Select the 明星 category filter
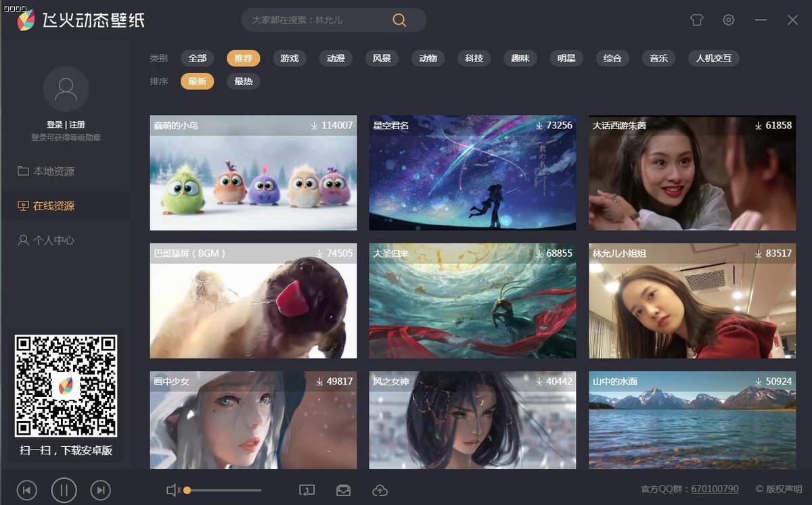This screenshot has height=505, width=812. (x=566, y=58)
